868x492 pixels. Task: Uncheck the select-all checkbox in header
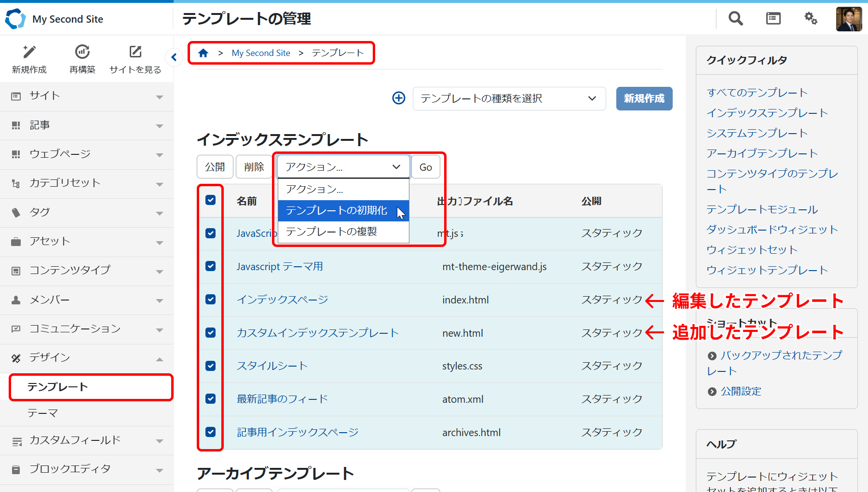(211, 200)
